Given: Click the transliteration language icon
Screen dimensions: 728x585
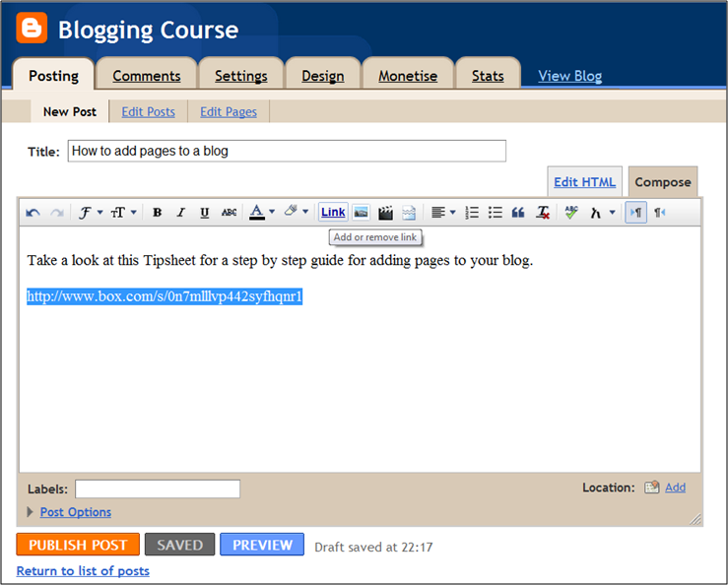Looking at the screenshot, I should (596, 213).
